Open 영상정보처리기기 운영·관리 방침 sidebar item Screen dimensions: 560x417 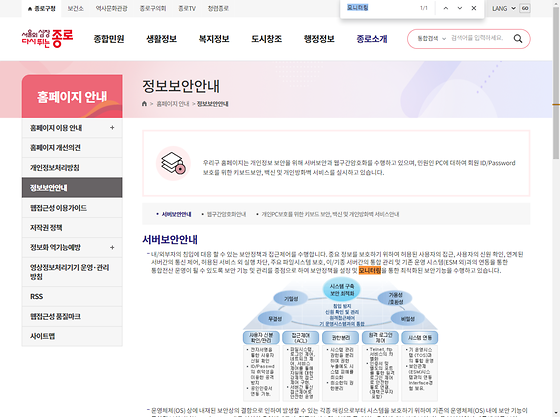[x=72, y=272]
